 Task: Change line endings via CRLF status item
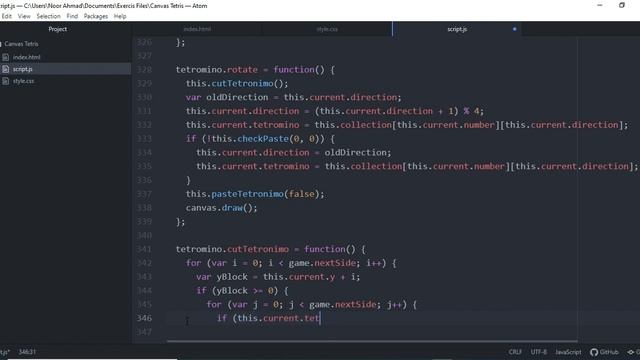tap(515, 352)
